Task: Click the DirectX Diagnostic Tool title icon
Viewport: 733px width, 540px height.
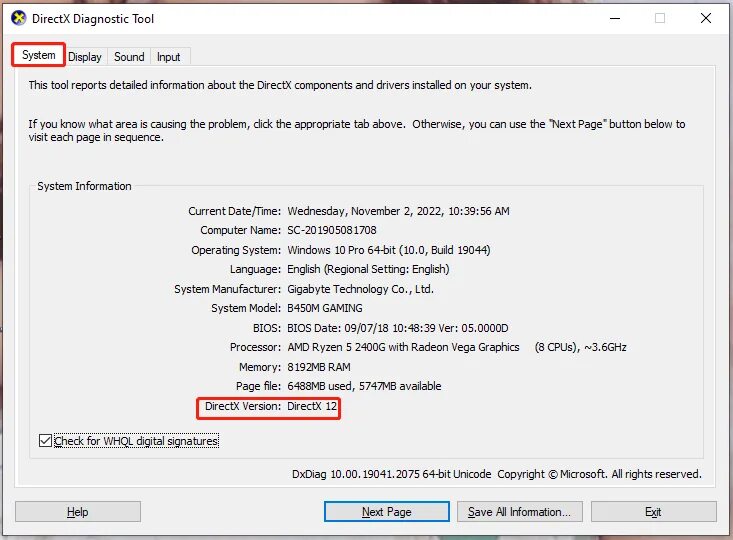Action: point(18,18)
